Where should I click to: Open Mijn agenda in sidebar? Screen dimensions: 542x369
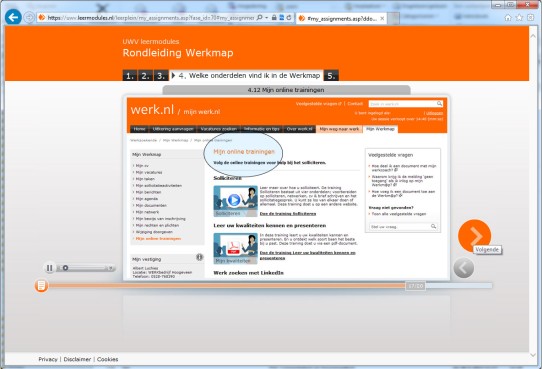point(147,199)
